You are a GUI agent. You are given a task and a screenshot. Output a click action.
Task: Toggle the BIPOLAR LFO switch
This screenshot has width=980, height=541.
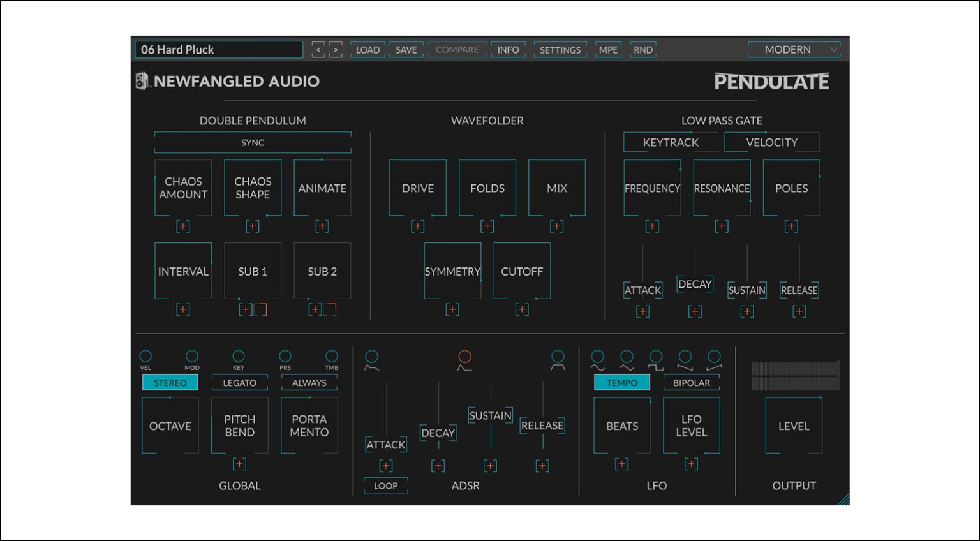click(x=690, y=383)
